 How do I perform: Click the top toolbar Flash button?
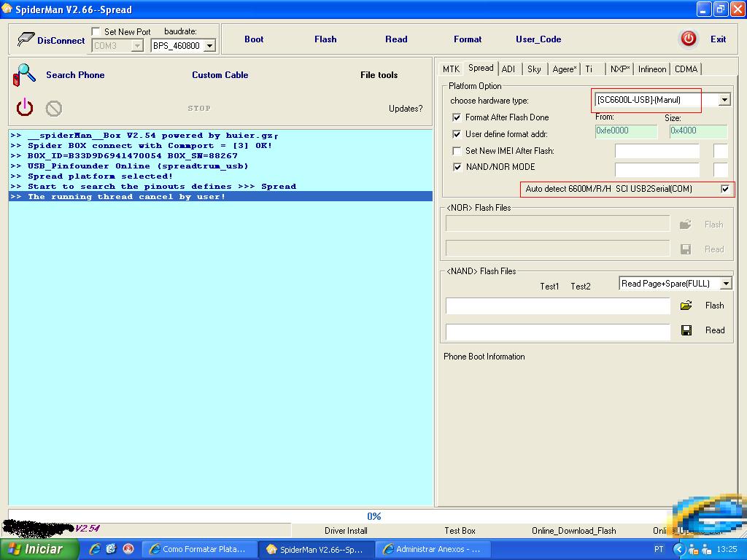coord(325,39)
